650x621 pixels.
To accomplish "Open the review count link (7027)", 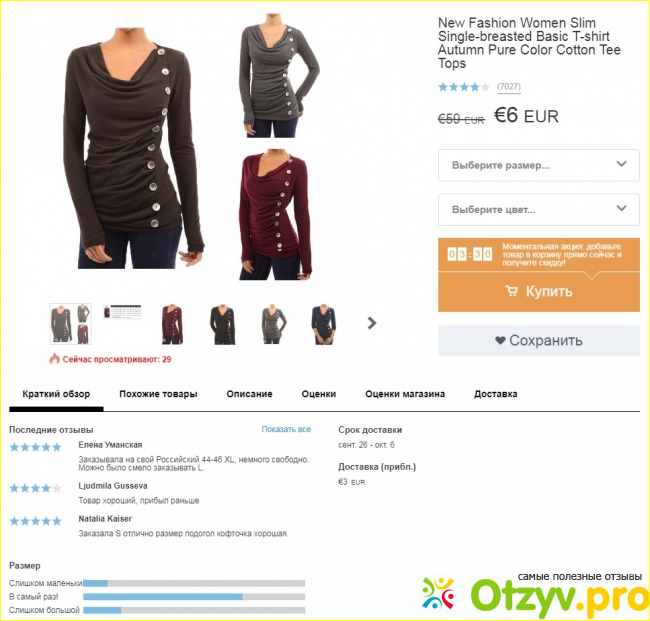I will (x=509, y=87).
